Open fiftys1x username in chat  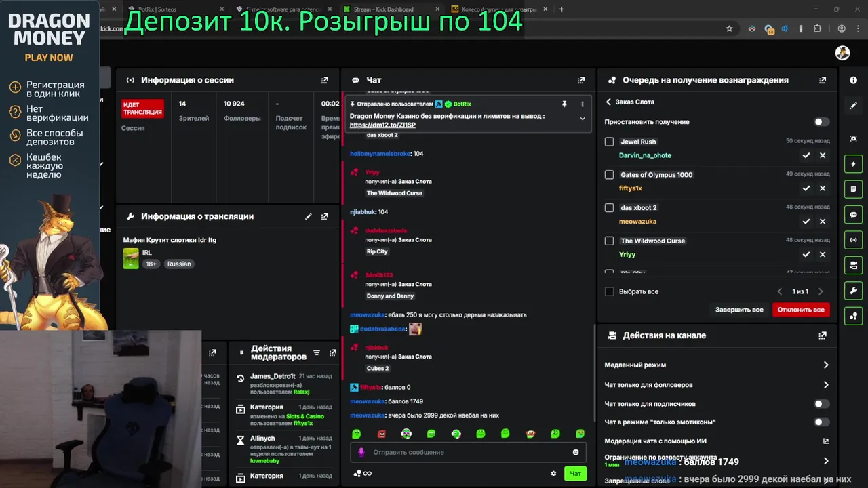[x=370, y=387]
